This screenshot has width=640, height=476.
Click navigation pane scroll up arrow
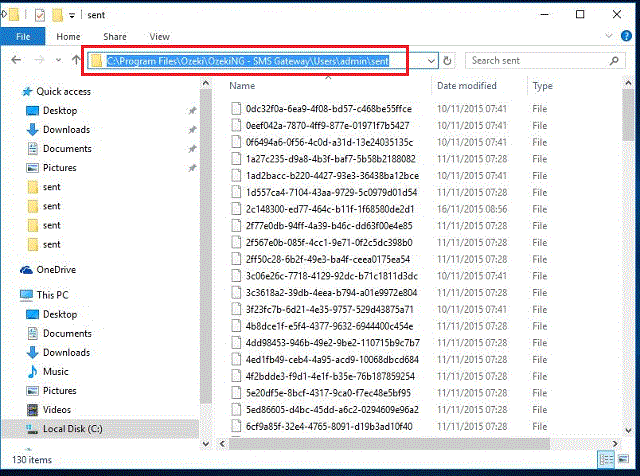pos(206,84)
